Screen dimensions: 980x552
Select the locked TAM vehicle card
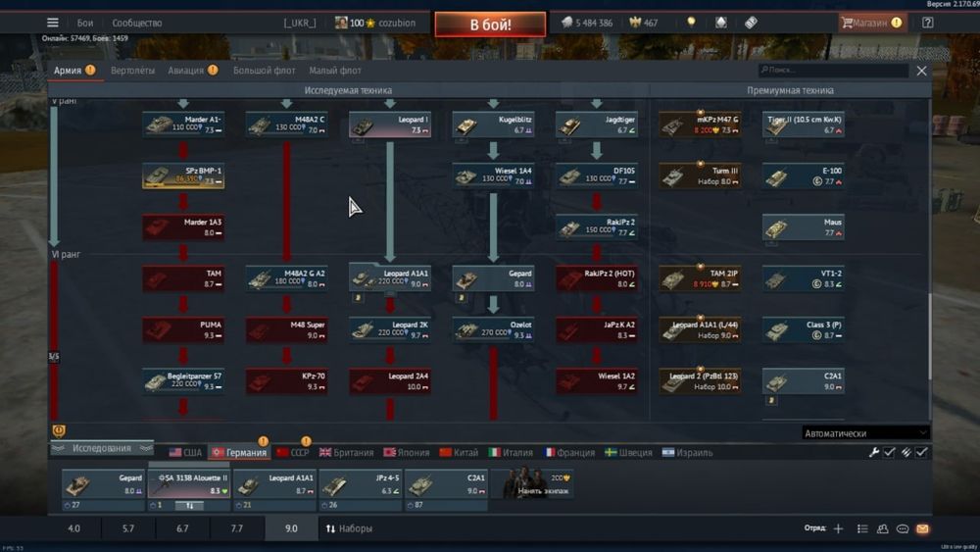tap(183, 278)
